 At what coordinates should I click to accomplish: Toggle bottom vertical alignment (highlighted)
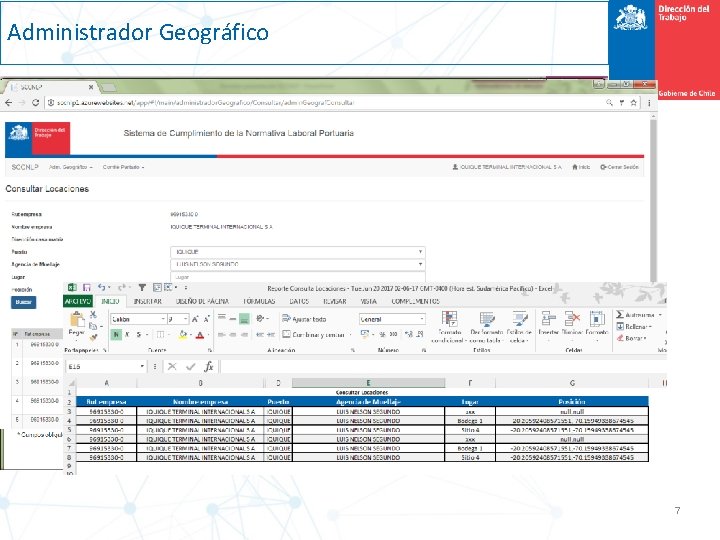244,318
